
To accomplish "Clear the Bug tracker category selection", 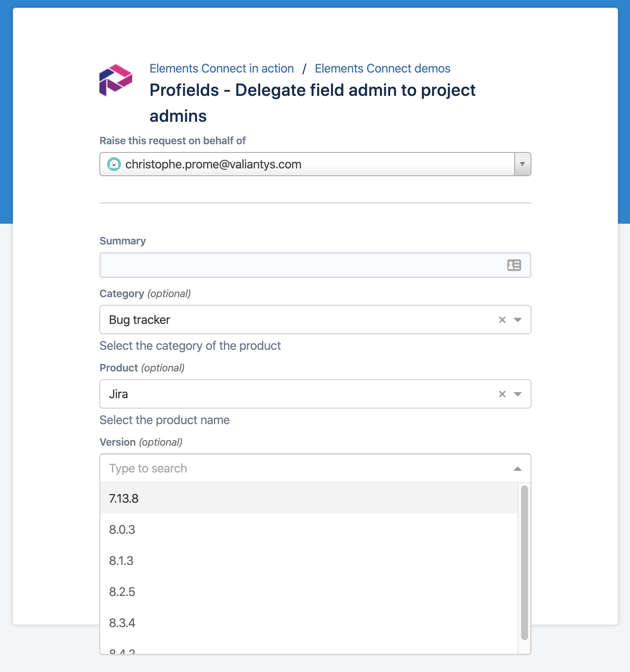I will [x=502, y=320].
